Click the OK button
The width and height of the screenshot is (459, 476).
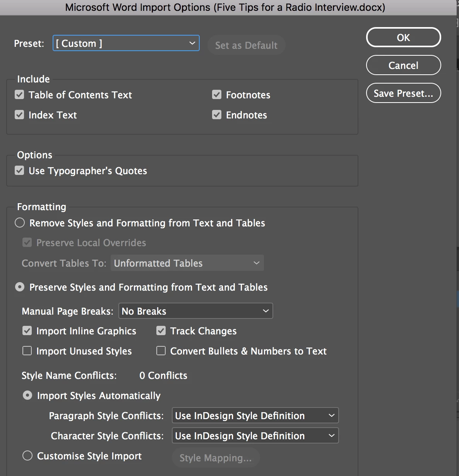point(403,38)
